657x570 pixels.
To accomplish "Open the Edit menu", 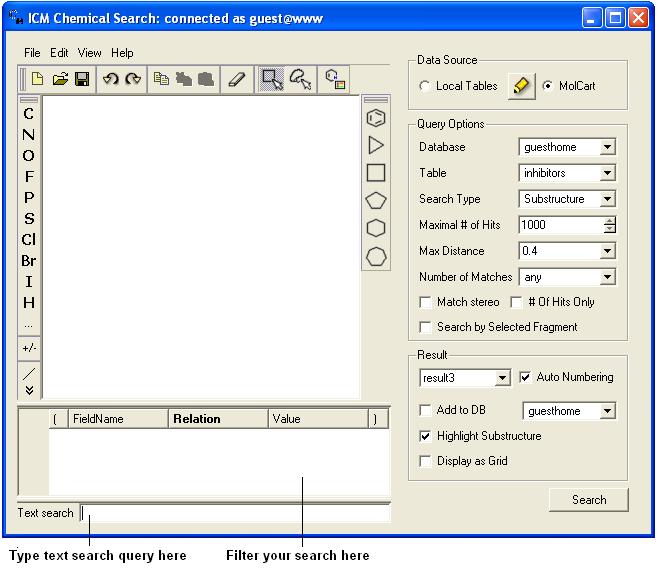I will click(59, 53).
